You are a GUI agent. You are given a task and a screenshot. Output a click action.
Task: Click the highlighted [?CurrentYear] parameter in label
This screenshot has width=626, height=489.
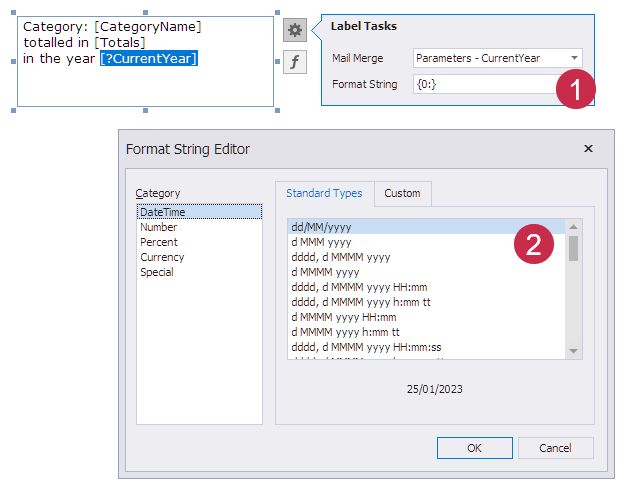click(149, 58)
